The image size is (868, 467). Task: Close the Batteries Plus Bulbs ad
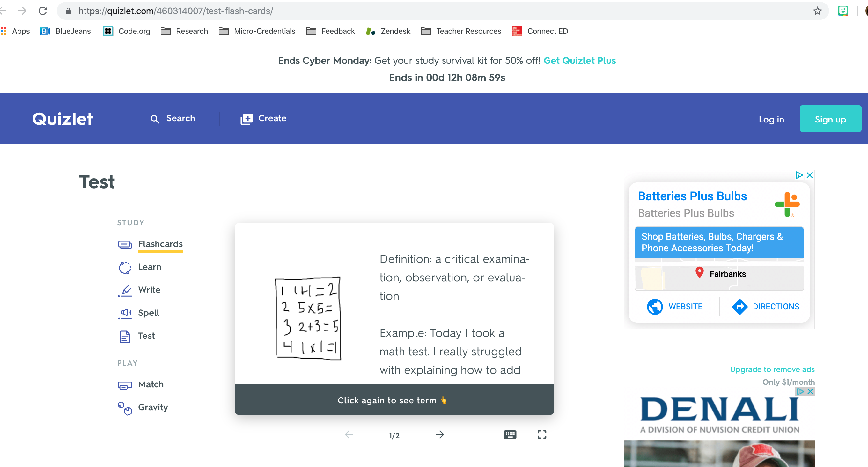(809, 175)
